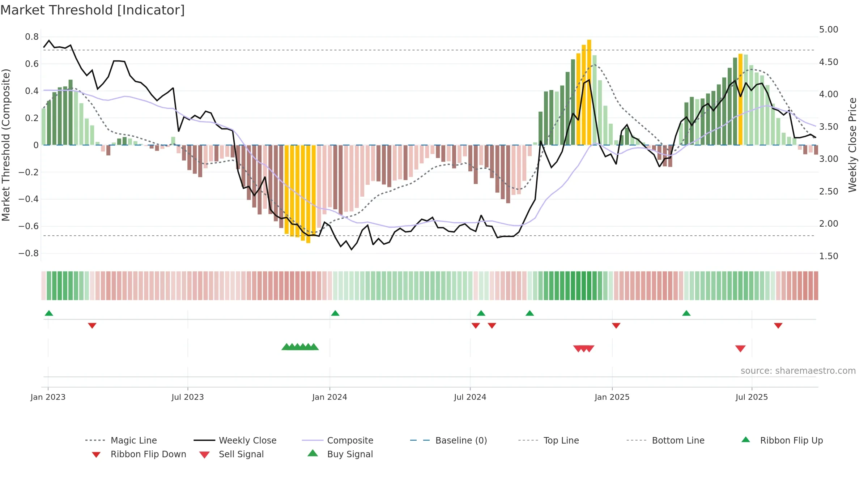Toggle the Buy Signal legend entry
Screen dimensions: 868x488
[340, 454]
